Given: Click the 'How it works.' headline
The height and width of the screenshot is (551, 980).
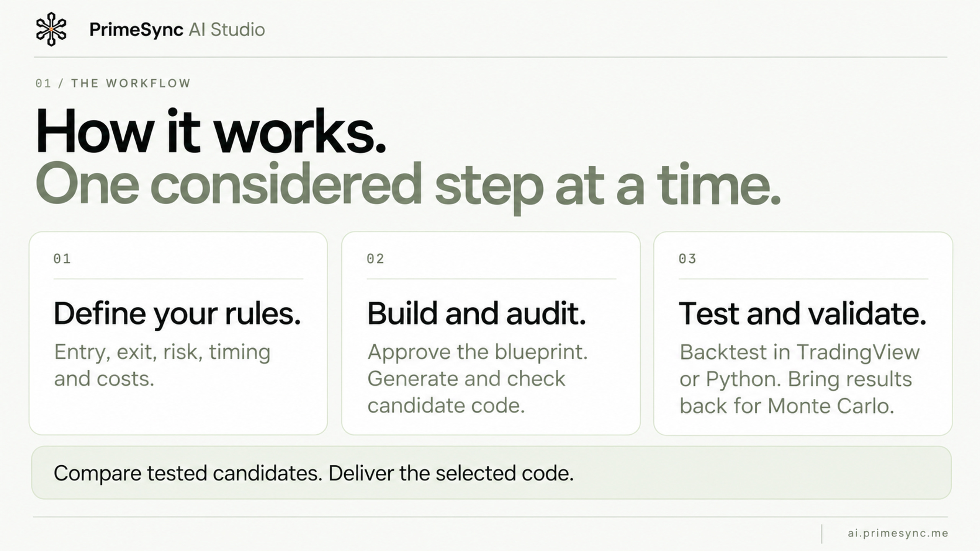Looking at the screenshot, I should (211, 131).
